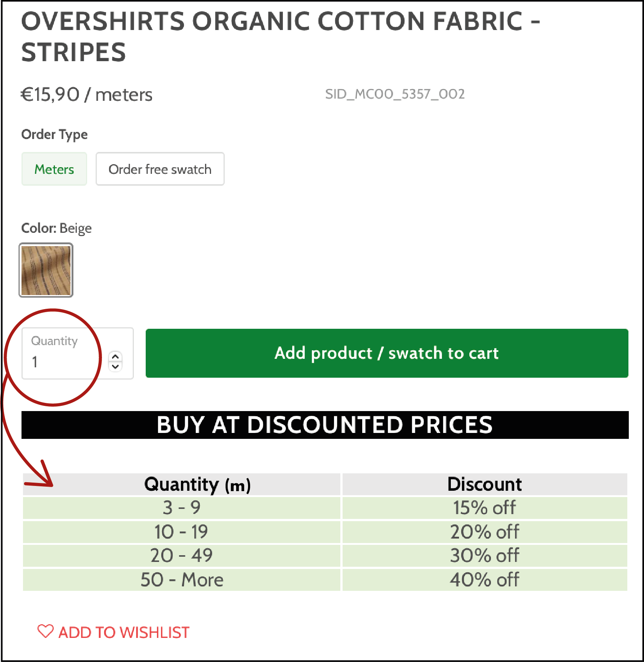Click the heart wishlist icon
Screen dimensions: 644x662
point(46,631)
